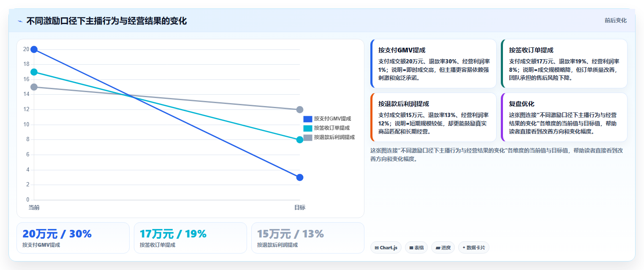
Task: Click the 当前 x-axis label
Action: (34, 207)
